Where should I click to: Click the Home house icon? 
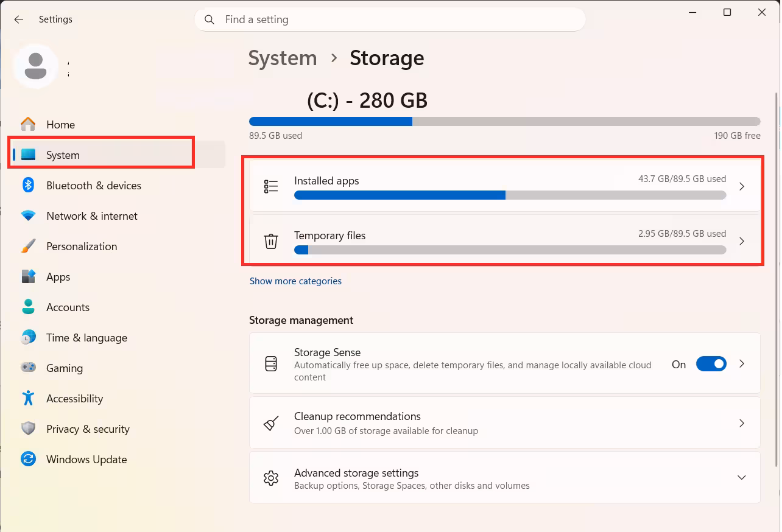[28, 124]
